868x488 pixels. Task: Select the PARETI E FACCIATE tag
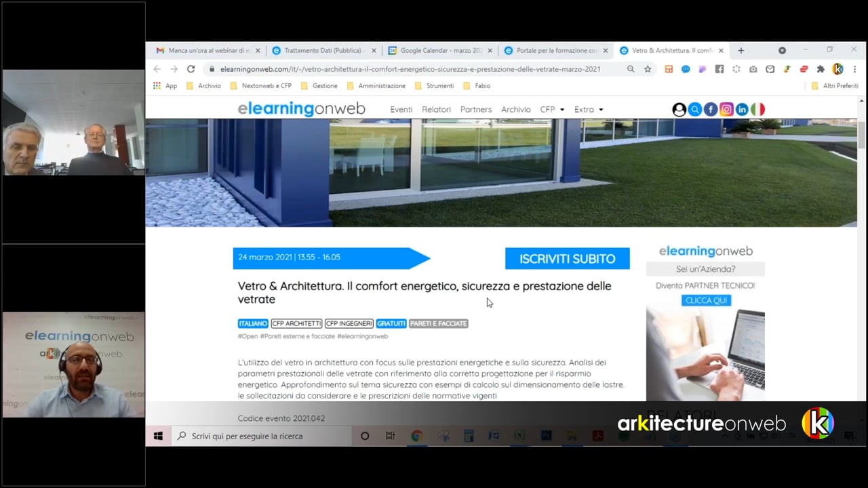click(439, 323)
